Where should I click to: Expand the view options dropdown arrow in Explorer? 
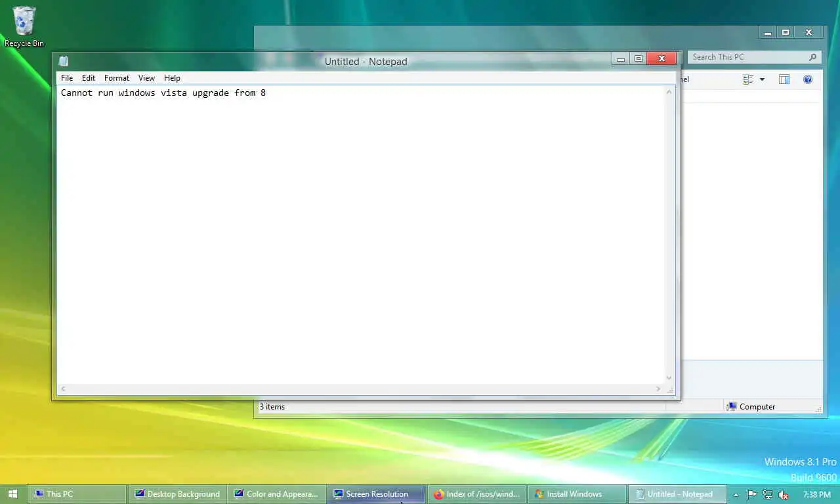pos(762,79)
